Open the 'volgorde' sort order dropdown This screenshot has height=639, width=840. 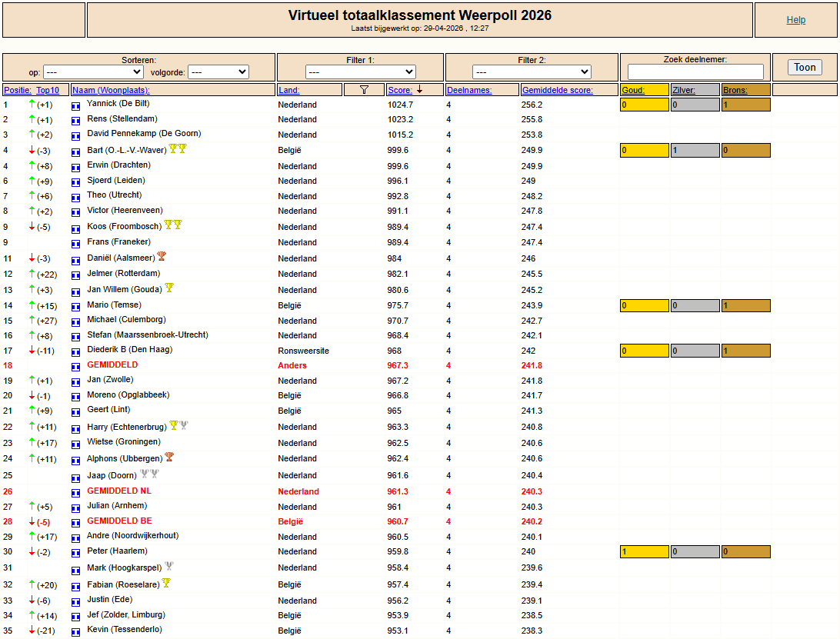218,72
